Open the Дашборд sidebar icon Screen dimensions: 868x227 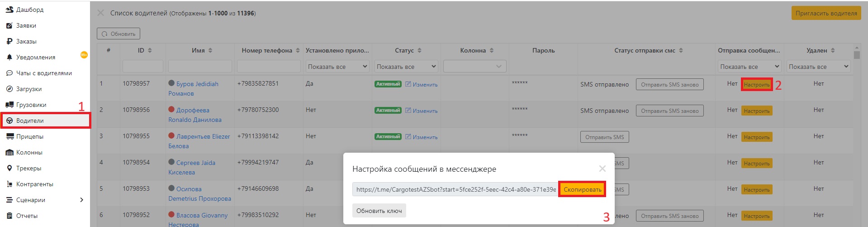tap(9, 10)
